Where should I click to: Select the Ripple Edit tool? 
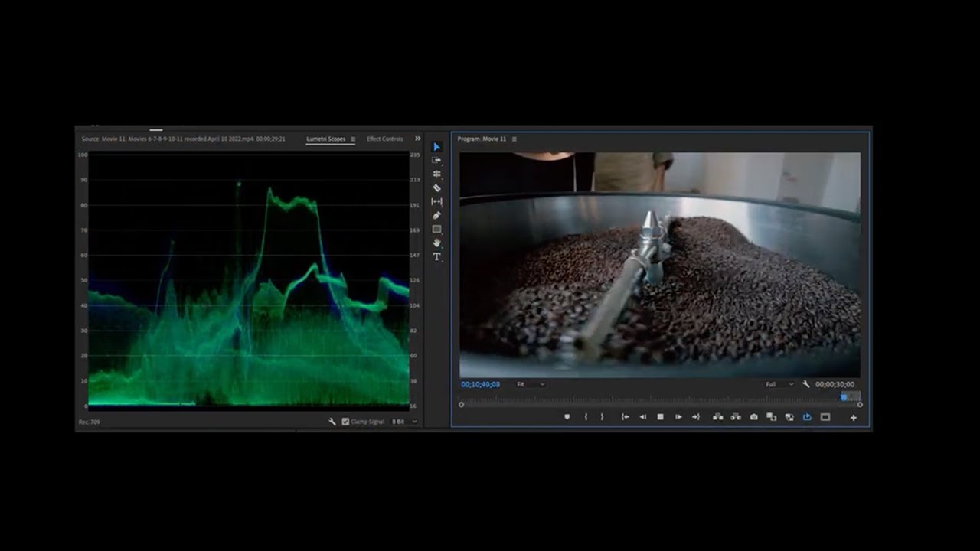tap(436, 174)
